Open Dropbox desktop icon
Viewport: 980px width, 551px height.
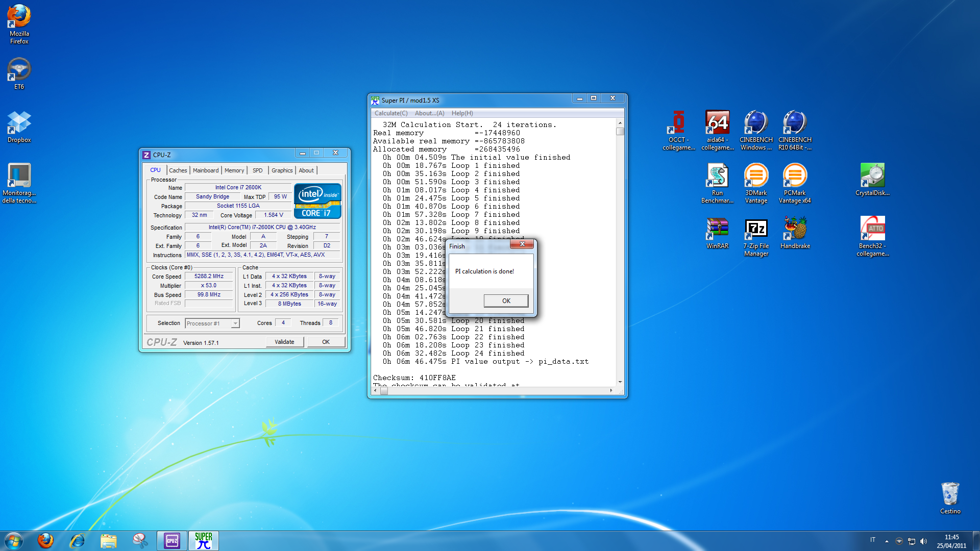tap(19, 123)
